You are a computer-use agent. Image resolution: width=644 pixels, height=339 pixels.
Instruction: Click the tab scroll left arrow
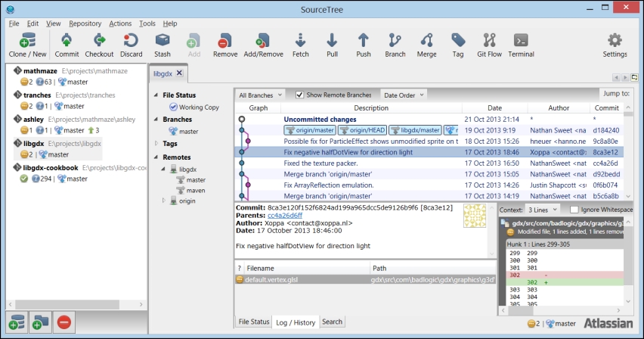click(x=616, y=77)
